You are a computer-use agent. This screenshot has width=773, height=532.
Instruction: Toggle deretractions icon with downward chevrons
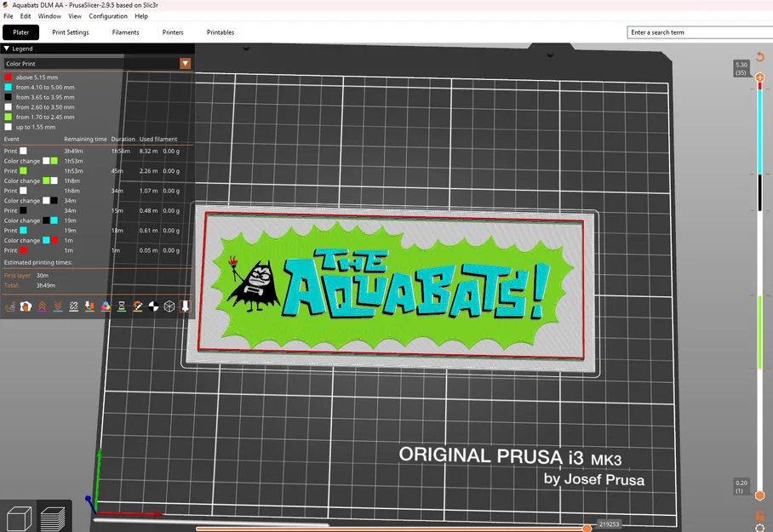[x=58, y=306]
